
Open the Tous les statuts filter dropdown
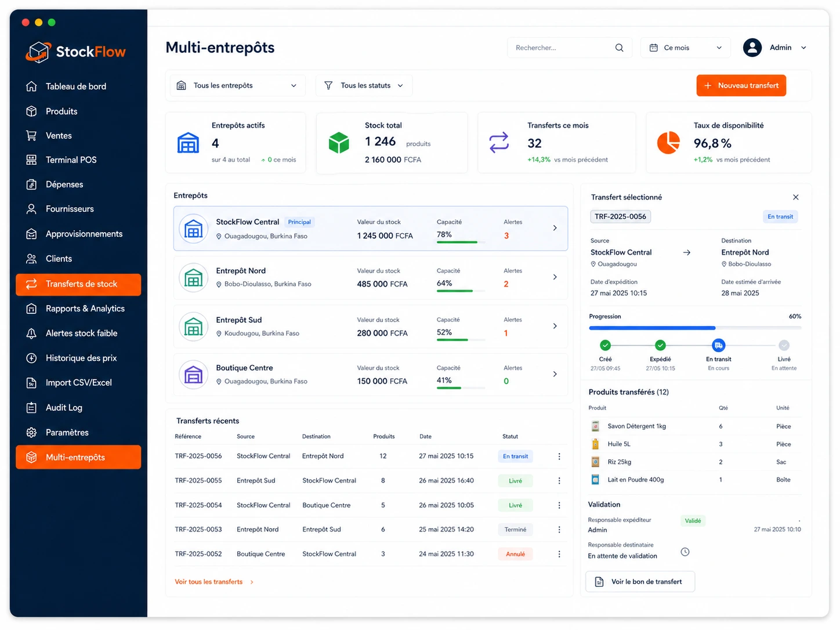[x=364, y=85]
